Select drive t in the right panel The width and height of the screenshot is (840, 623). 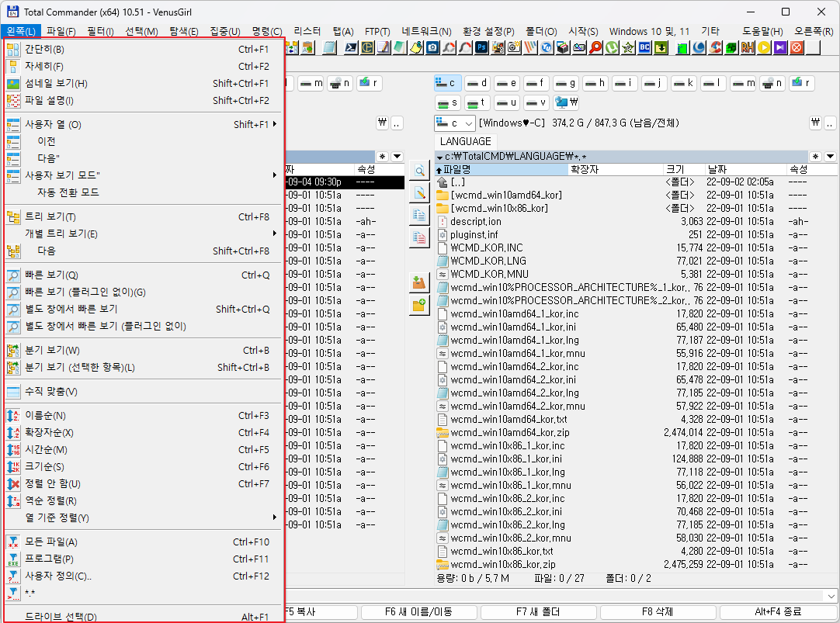[x=477, y=102]
